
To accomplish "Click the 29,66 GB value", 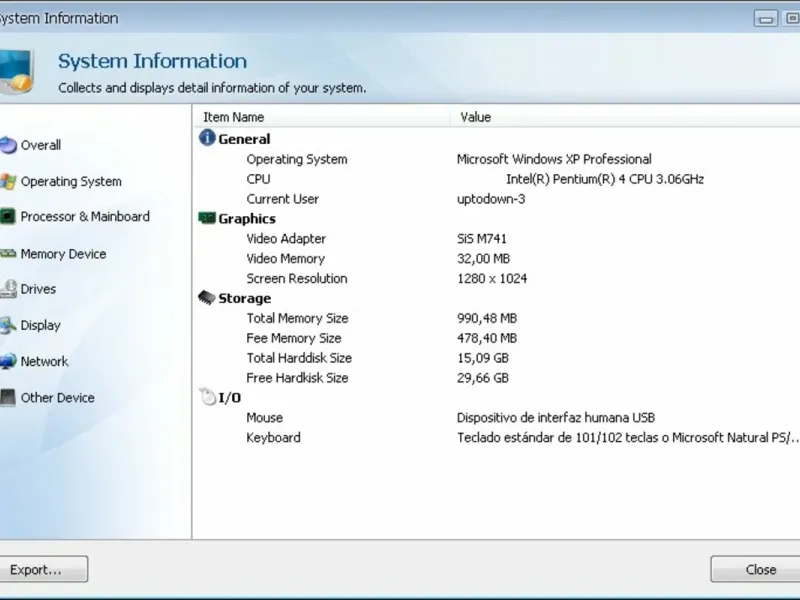I will [483, 378].
